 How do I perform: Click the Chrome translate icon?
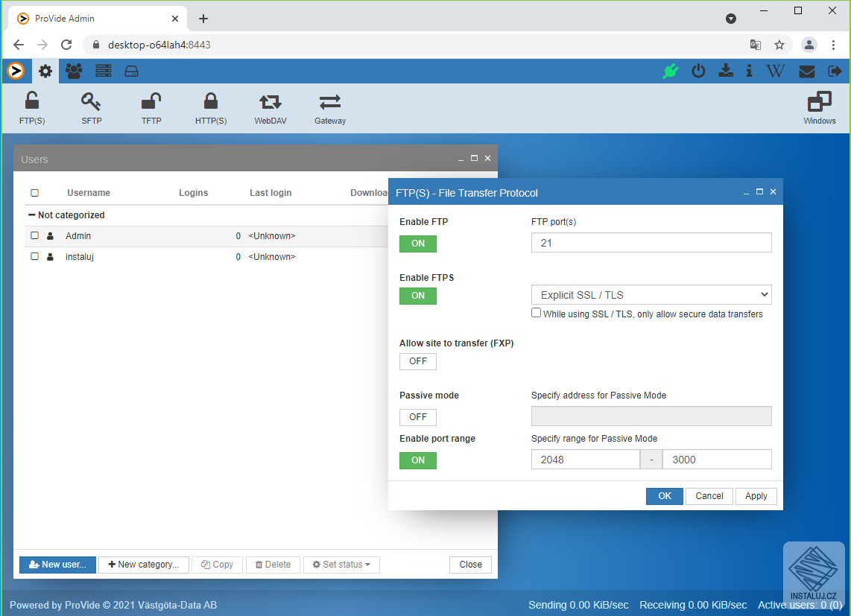point(755,45)
